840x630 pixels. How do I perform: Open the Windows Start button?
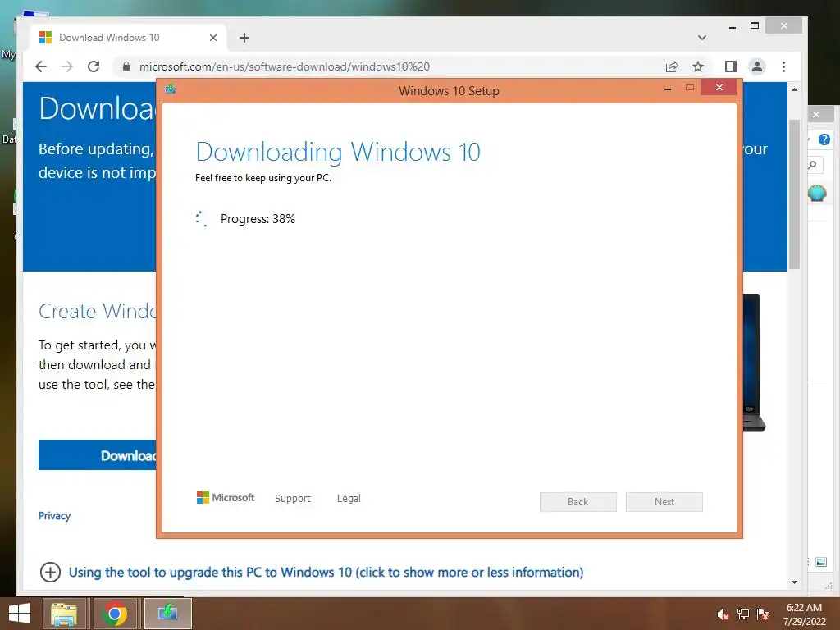20,614
